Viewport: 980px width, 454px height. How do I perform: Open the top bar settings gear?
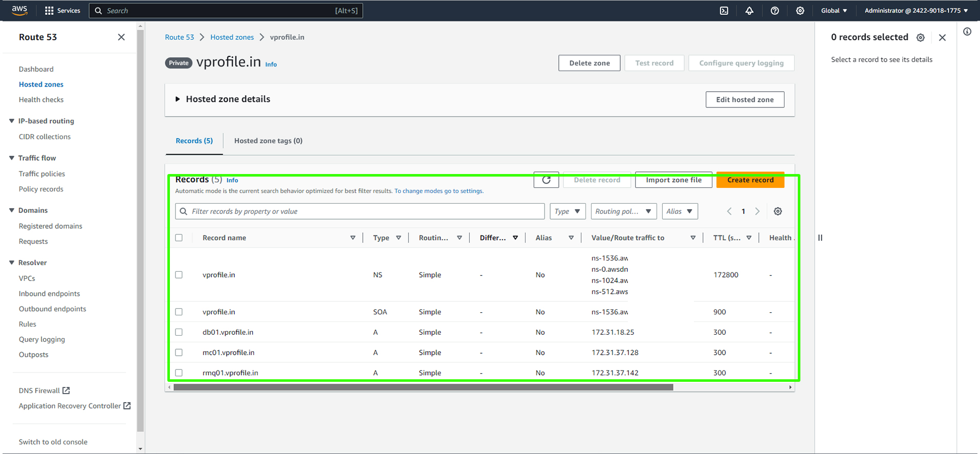pos(800,10)
